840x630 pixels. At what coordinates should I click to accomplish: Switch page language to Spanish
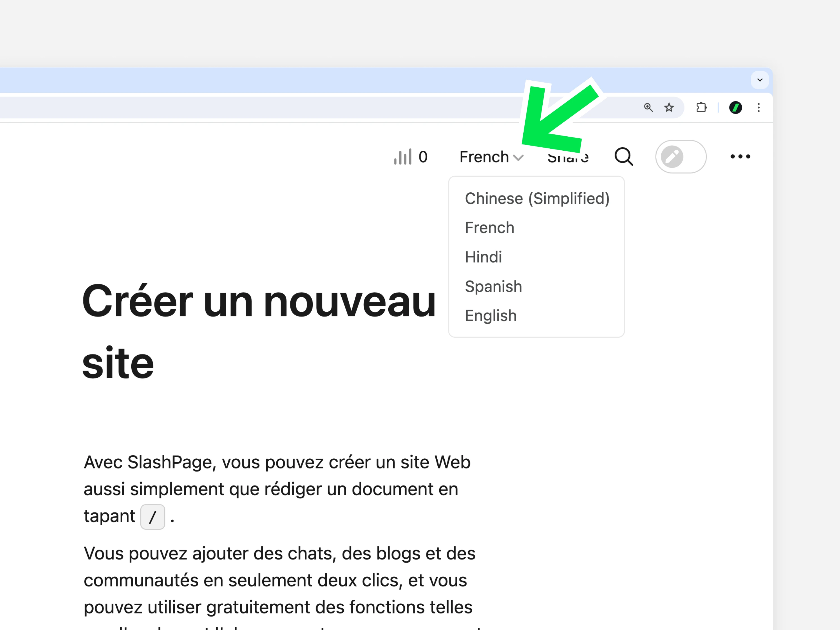(x=493, y=286)
